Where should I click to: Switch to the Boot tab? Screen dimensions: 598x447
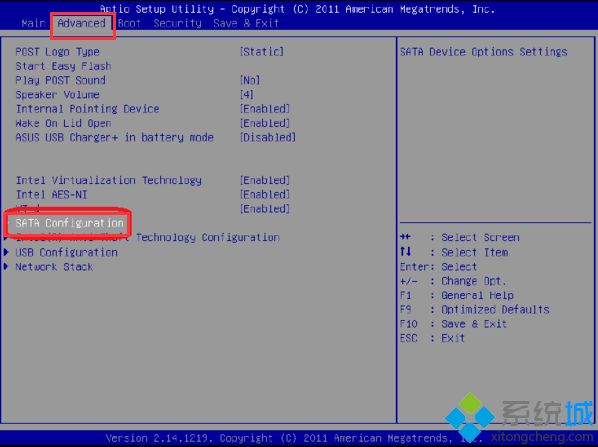(x=129, y=23)
